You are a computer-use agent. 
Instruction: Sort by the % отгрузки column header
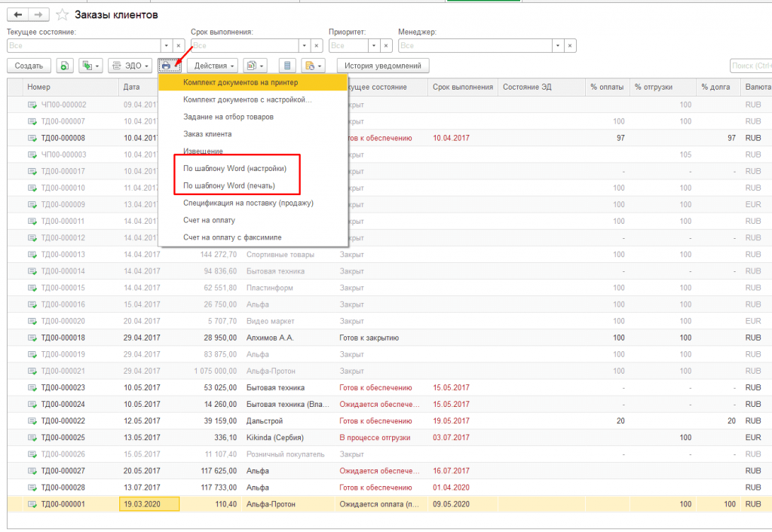(663, 87)
